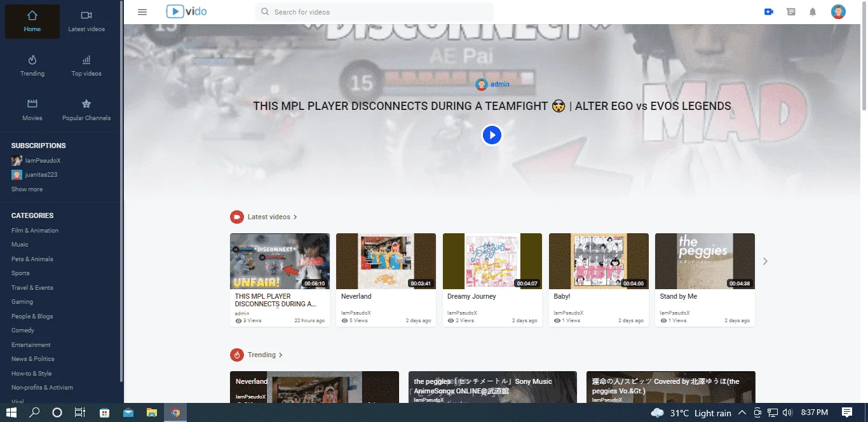The image size is (868, 422).
Task: Select Non-profits & Activism category
Action: (43, 388)
